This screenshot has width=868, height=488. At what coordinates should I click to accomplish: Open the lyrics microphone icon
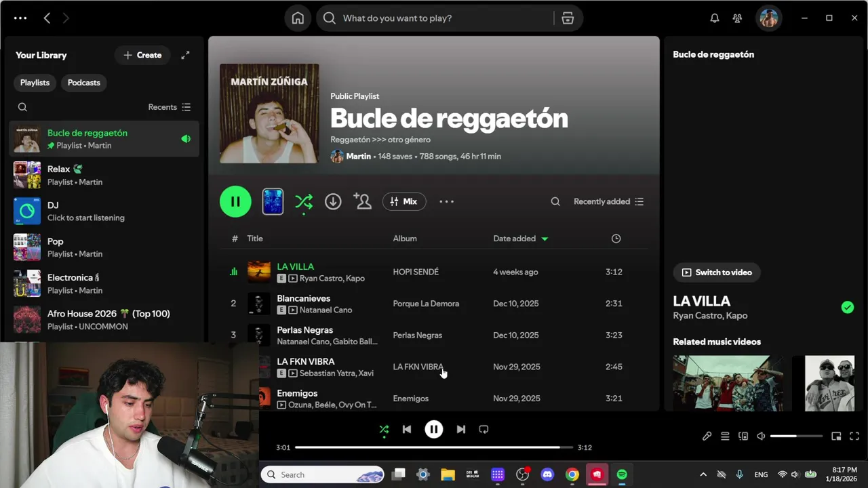707,436
